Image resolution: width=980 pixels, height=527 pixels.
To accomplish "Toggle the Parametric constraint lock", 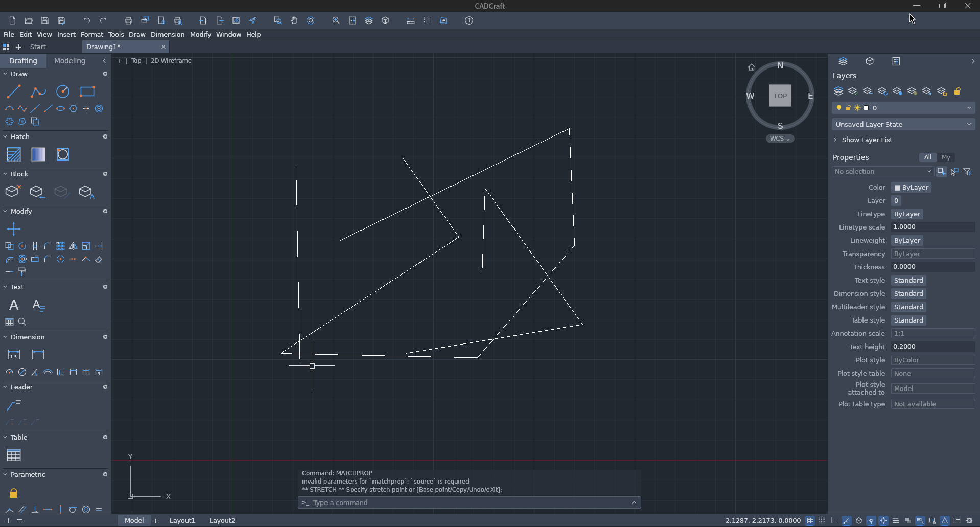I will click(14, 493).
